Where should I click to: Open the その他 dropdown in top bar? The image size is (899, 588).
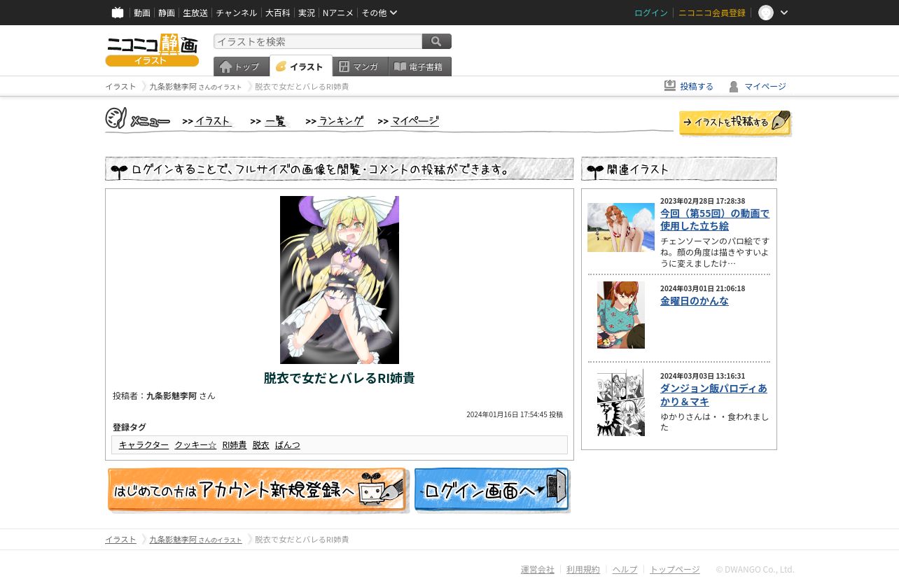[379, 13]
